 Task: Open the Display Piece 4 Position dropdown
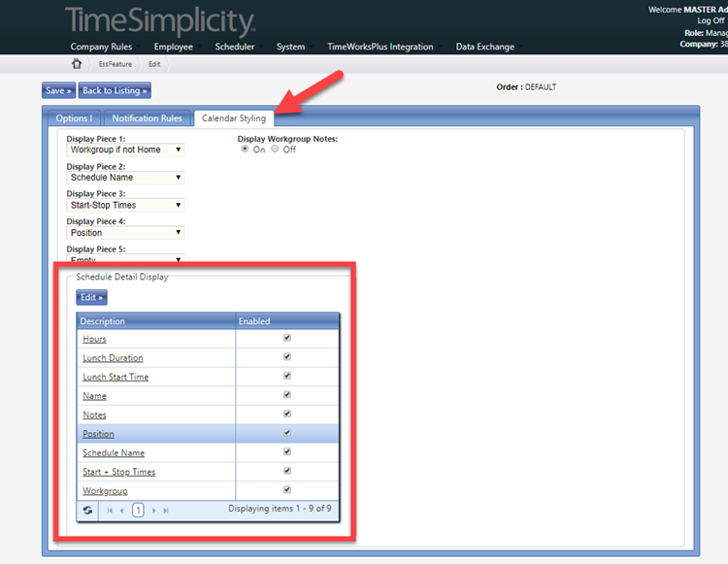coord(125,233)
